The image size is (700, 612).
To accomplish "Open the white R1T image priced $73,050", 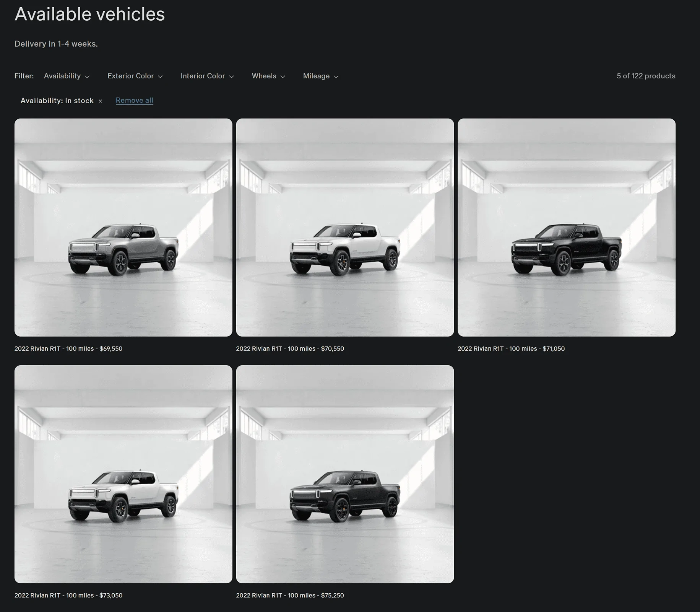I will [x=123, y=474].
